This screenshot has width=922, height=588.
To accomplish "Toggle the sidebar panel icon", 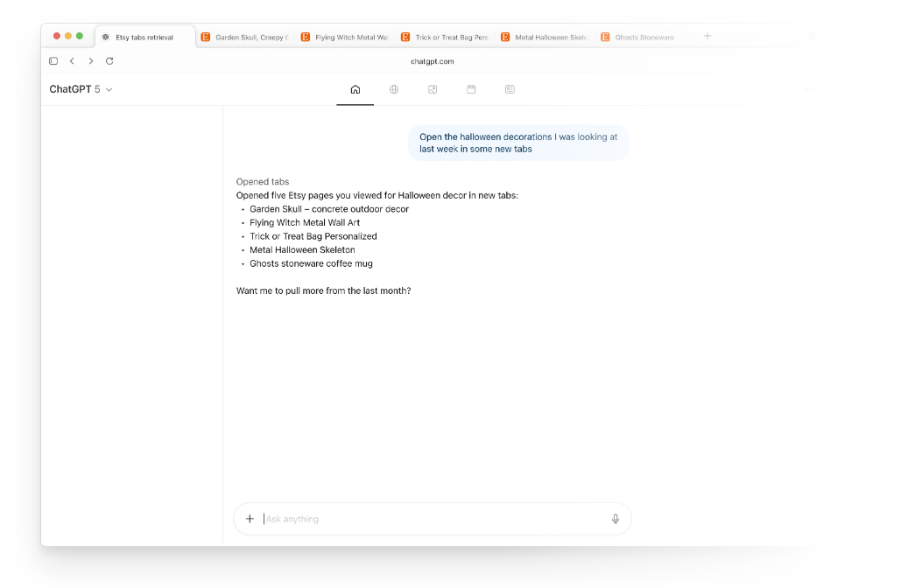I will pyautogui.click(x=53, y=61).
